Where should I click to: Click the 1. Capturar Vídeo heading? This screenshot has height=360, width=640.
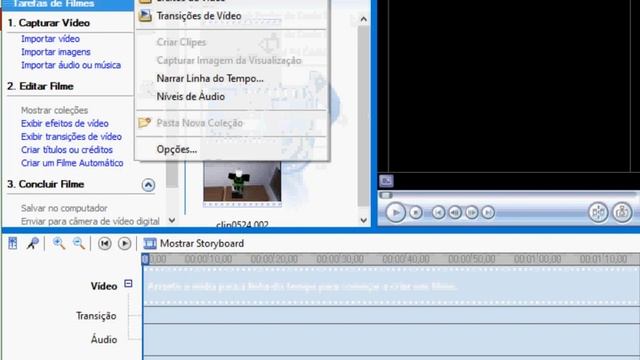point(49,23)
